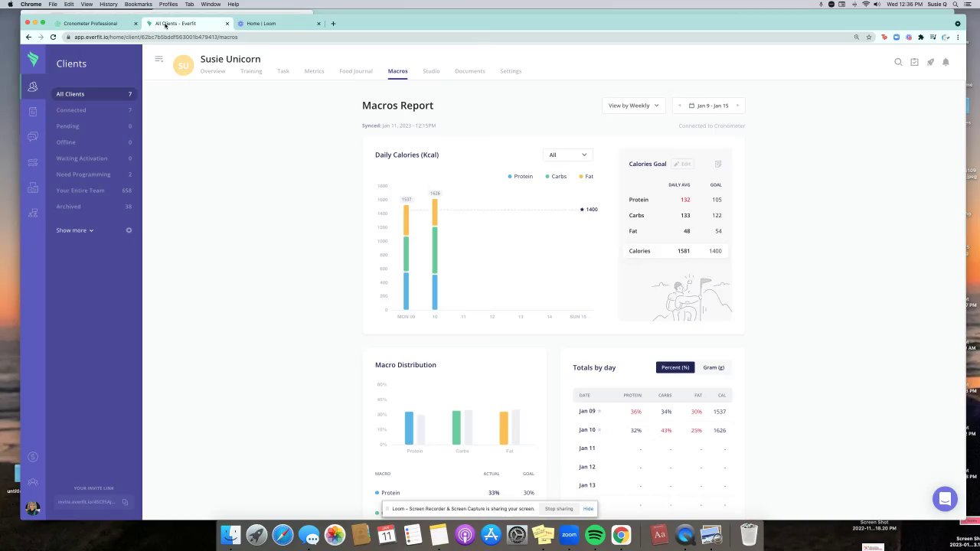This screenshot has height=551, width=980.
Task: Open the dollar payments icon in left rail
Action: pyautogui.click(x=32, y=457)
